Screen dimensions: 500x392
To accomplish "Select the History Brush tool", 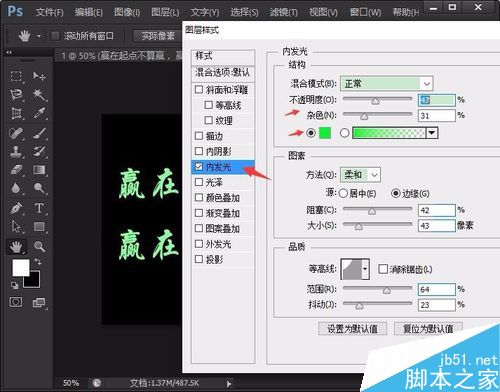I will point(39,152).
